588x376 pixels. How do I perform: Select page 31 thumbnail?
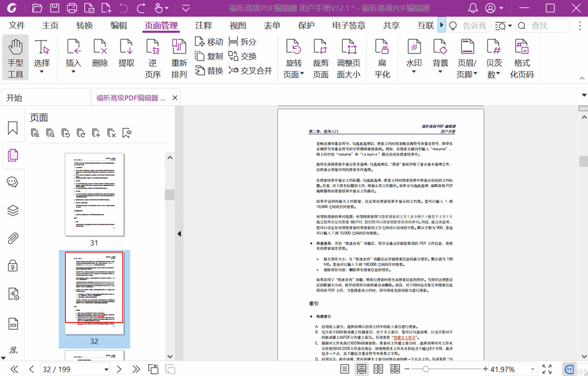click(95, 194)
